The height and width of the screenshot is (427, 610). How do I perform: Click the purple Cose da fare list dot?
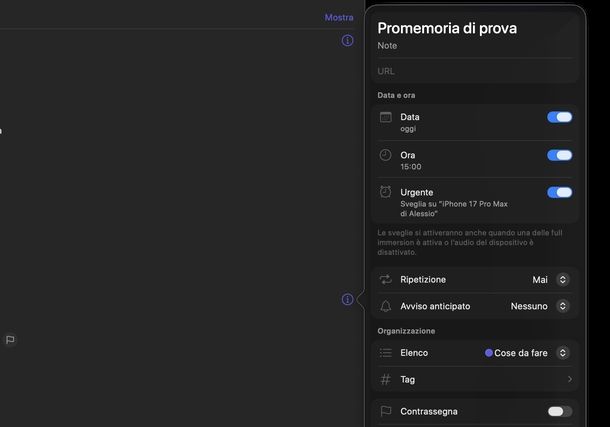[489, 353]
